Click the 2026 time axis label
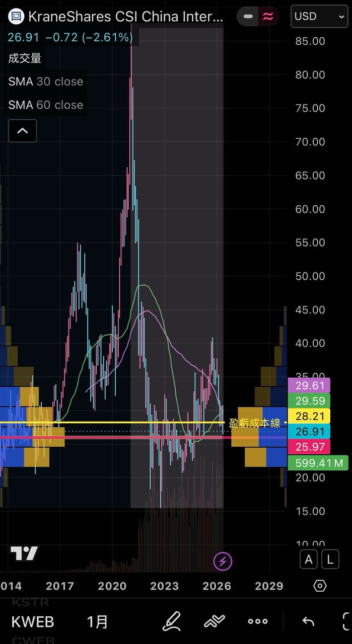This screenshot has width=352, height=644. click(217, 586)
